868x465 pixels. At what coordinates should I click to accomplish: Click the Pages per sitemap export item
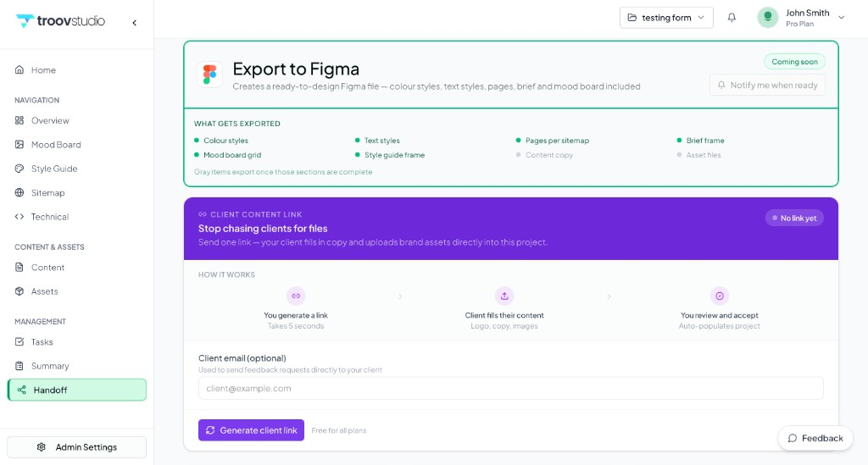pyautogui.click(x=553, y=141)
